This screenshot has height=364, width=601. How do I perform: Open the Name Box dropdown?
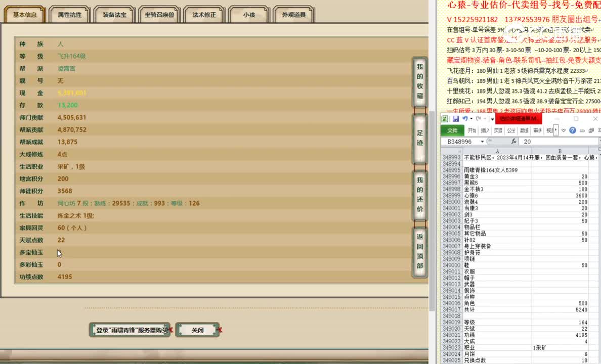pyautogui.click(x=483, y=141)
